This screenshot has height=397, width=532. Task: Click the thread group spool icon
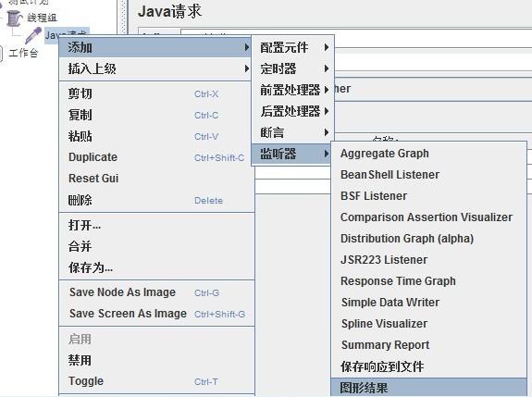click(15, 19)
